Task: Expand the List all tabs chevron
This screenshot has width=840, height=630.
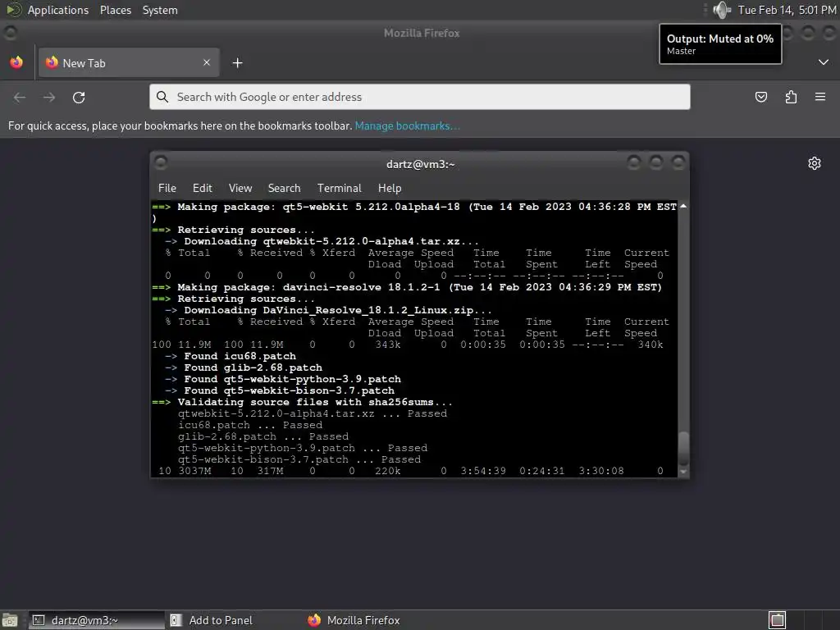Action: click(x=824, y=62)
